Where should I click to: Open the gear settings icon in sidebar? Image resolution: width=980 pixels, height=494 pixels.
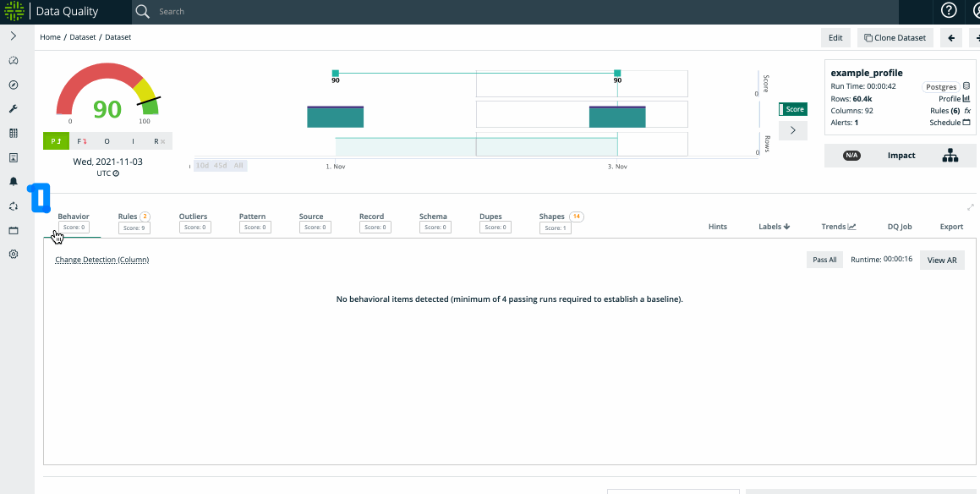(14, 254)
